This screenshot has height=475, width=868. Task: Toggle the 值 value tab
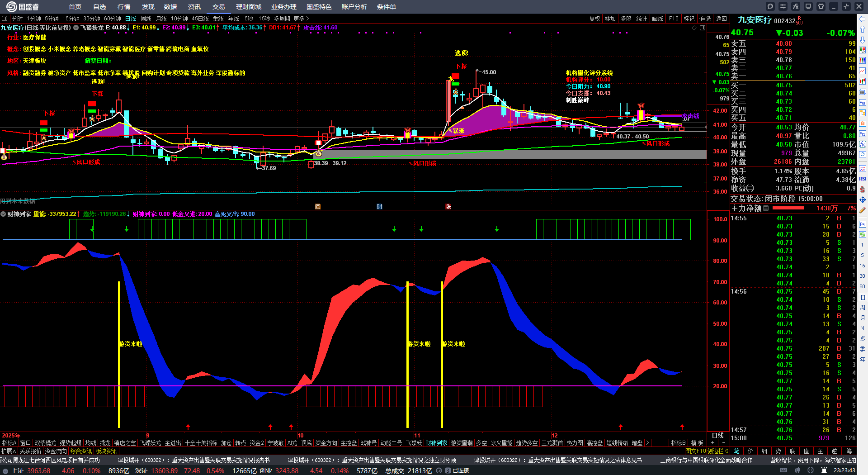tap(806, 451)
